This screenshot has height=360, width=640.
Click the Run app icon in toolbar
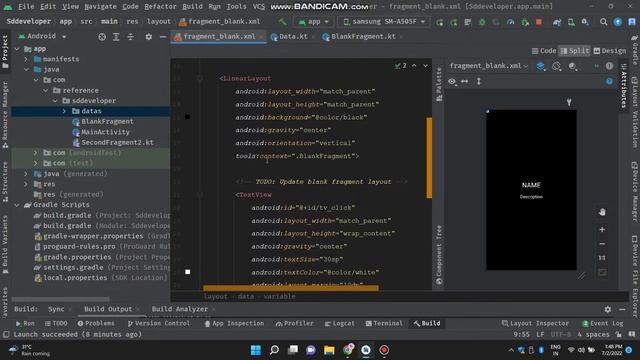pos(440,22)
